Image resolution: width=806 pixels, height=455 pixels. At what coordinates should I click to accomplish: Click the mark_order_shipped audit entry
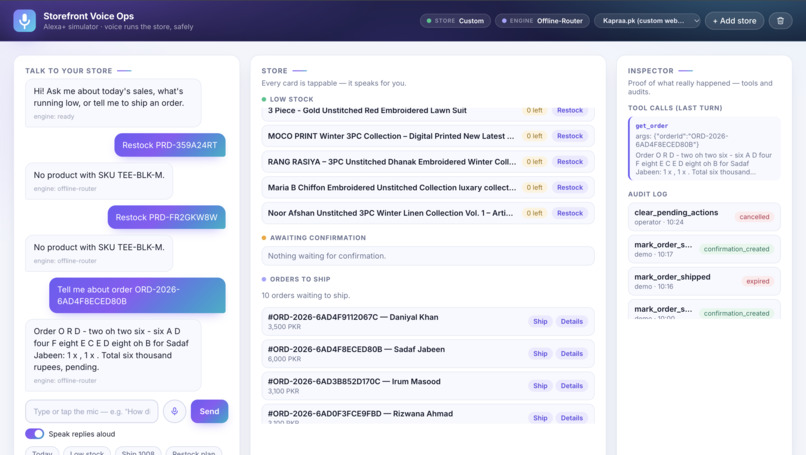pos(704,281)
